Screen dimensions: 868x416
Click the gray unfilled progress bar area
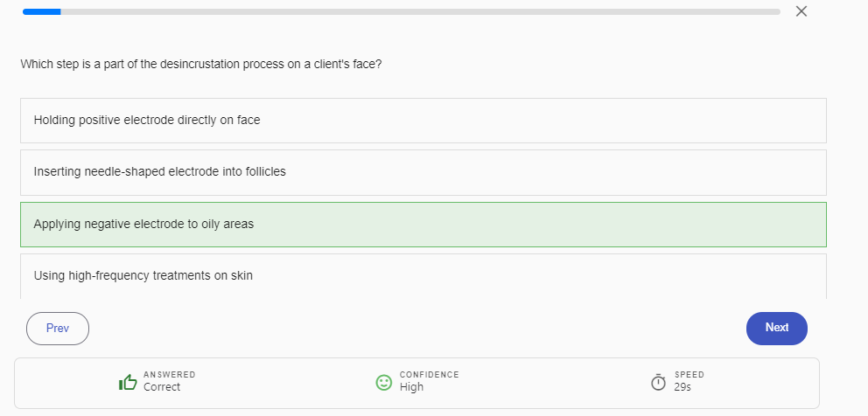420,12
